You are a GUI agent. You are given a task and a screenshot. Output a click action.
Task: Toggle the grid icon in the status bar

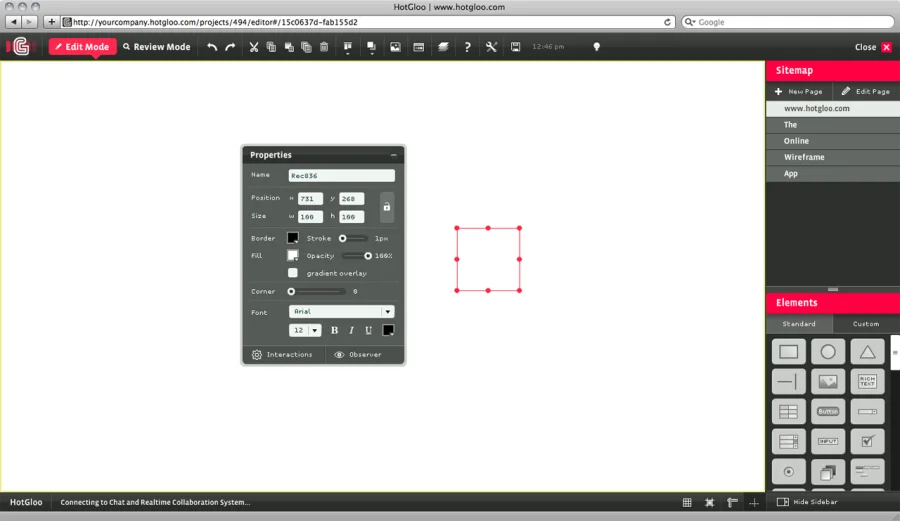687,502
